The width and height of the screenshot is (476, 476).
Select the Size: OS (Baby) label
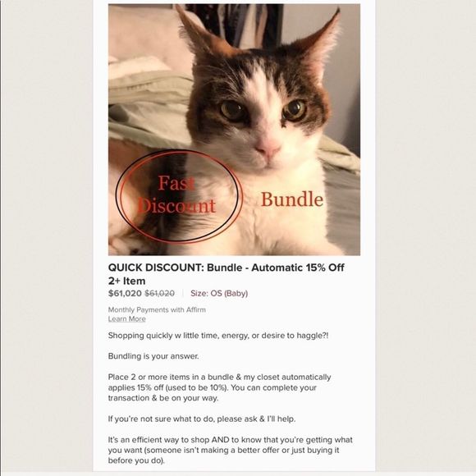click(219, 293)
